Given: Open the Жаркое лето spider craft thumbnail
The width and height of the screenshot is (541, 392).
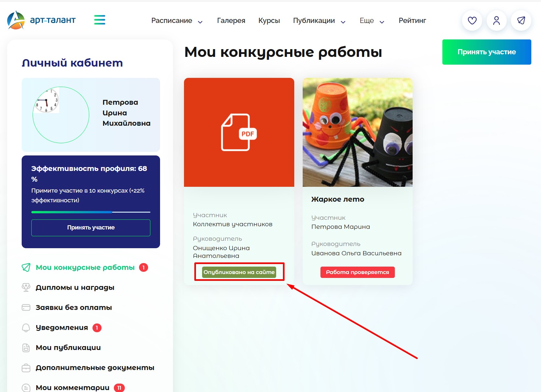Looking at the screenshot, I should (x=358, y=132).
